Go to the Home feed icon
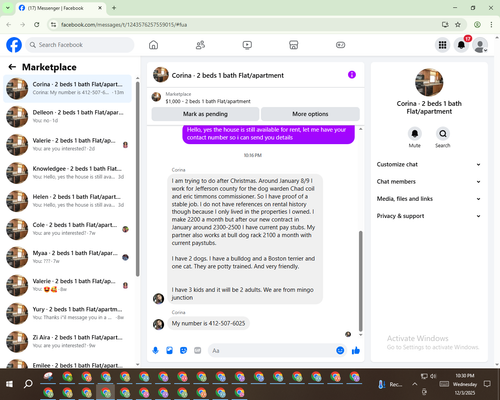The height and width of the screenshot is (400, 500). pyautogui.click(x=153, y=45)
